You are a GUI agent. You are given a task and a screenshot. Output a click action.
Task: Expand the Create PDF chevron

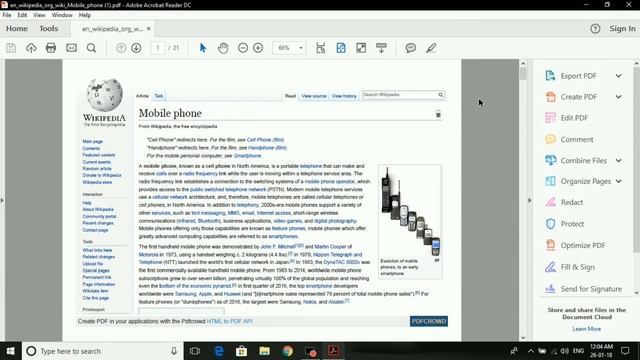[x=619, y=97]
